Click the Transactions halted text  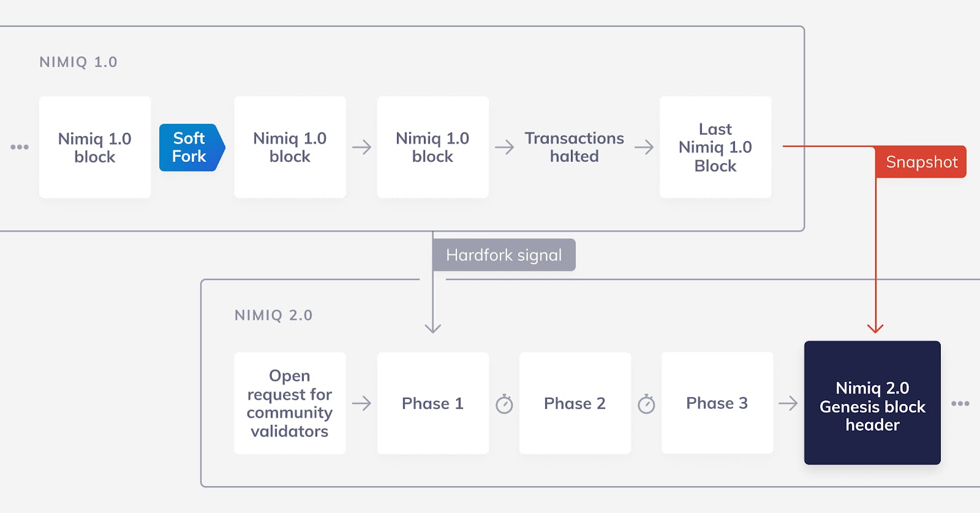pyautogui.click(x=574, y=147)
